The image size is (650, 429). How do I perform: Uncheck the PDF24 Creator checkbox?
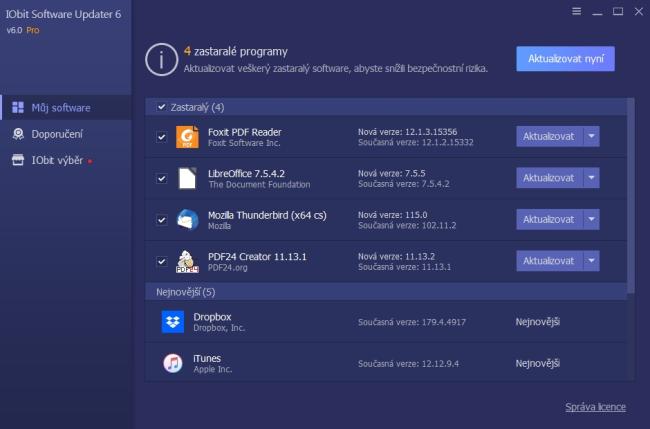[x=161, y=262]
